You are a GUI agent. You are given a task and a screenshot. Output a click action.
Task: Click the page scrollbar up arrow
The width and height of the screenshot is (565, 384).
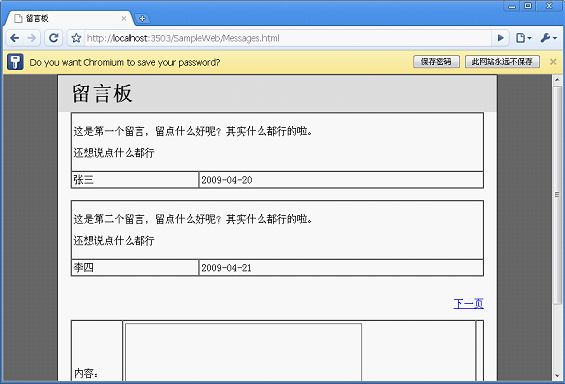(x=557, y=79)
